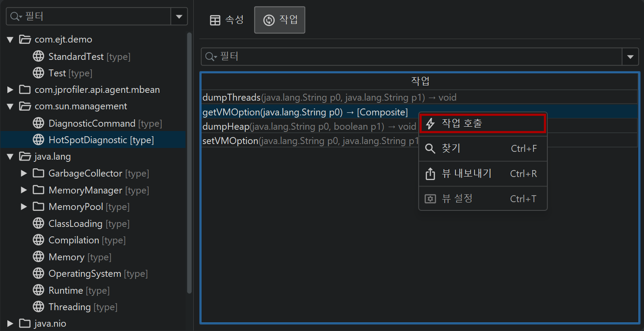
Task: Click the folder icon of com.ejt.demo
Action: 25,39
